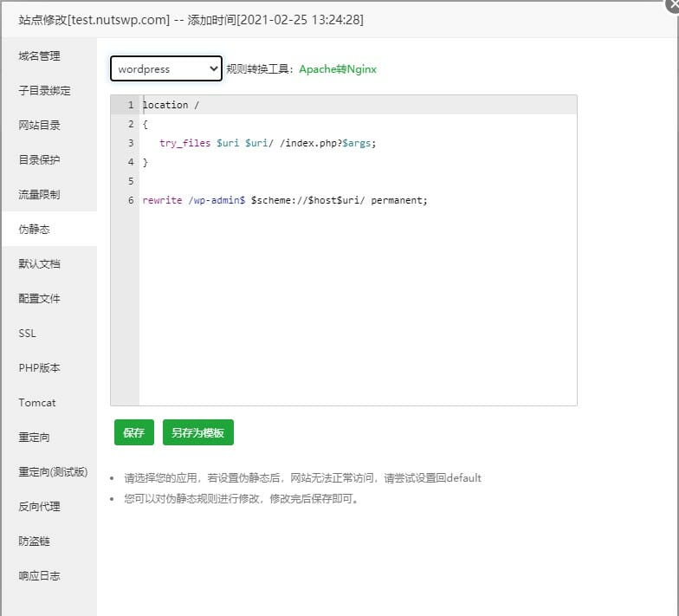Click the green 保存 button
Screen dimensions: 679x616
pos(133,432)
